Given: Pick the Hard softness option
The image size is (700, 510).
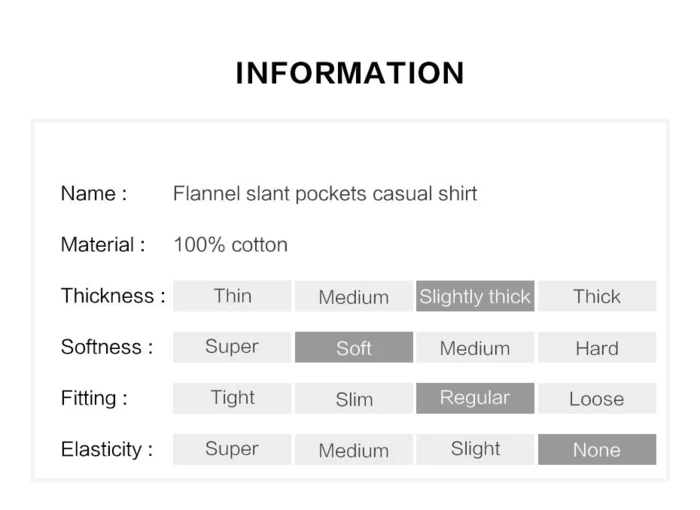Looking at the screenshot, I should [597, 348].
